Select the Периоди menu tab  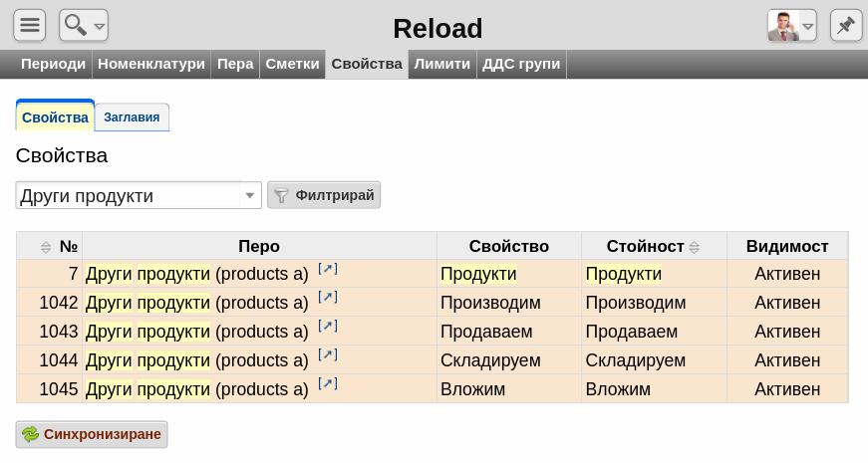[x=54, y=64]
